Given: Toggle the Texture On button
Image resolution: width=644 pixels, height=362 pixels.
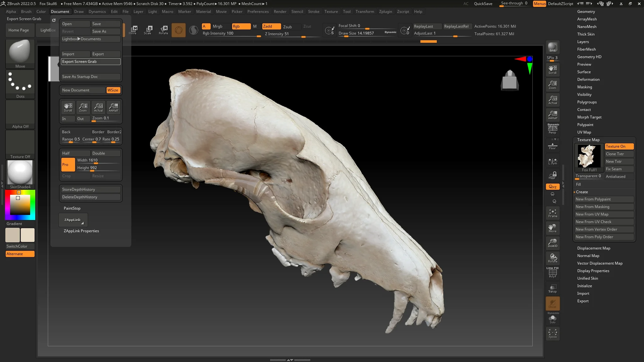Looking at the screenshot, I should click(x=619, y=146).
